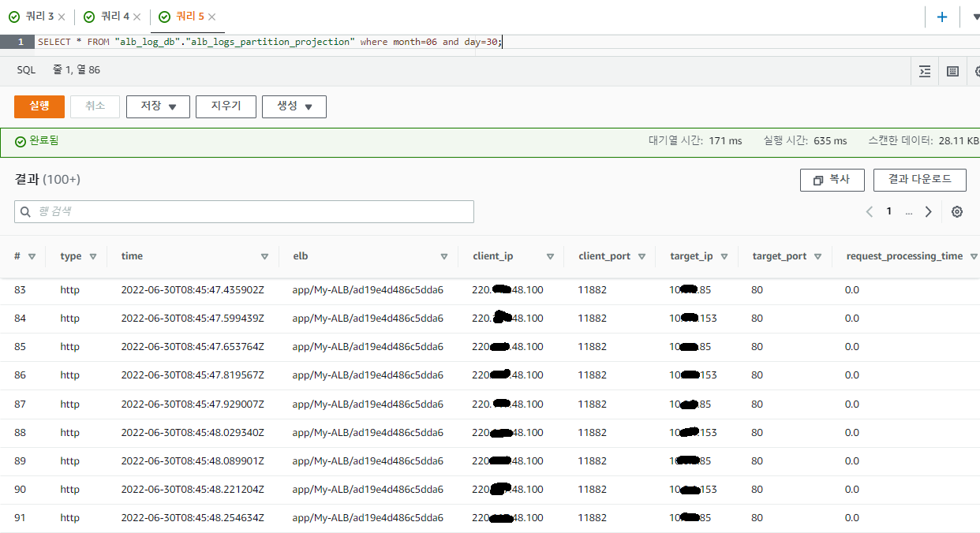Click the target_port 80 in row 87
This screenshot has height=533, width=980.
[757, 404]
